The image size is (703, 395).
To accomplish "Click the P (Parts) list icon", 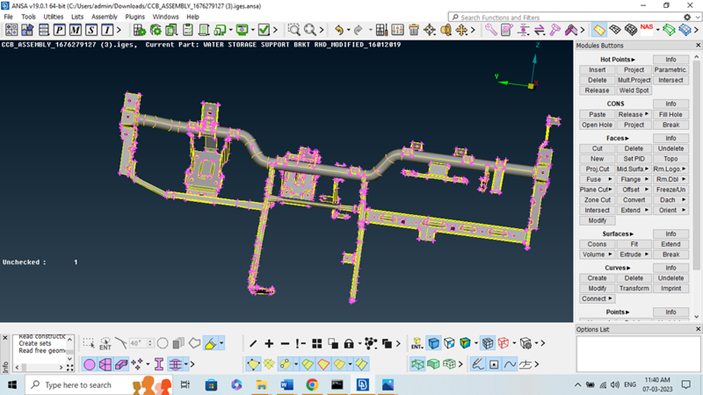I will click(59, 30).
